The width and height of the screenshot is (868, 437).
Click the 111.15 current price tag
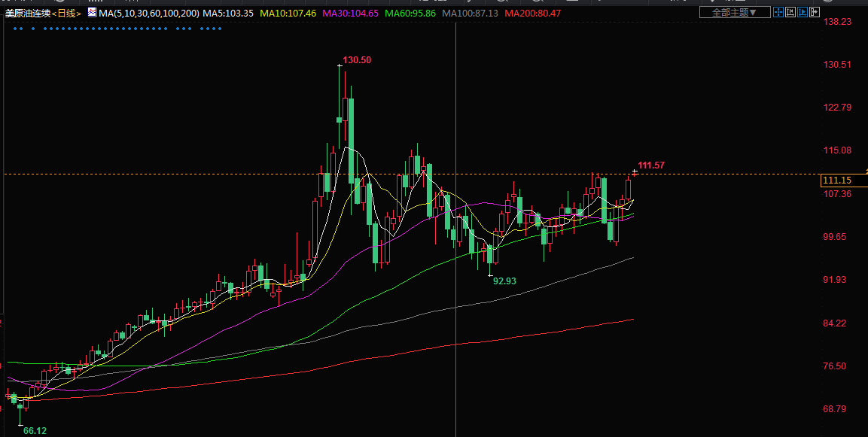coord(837,181)
